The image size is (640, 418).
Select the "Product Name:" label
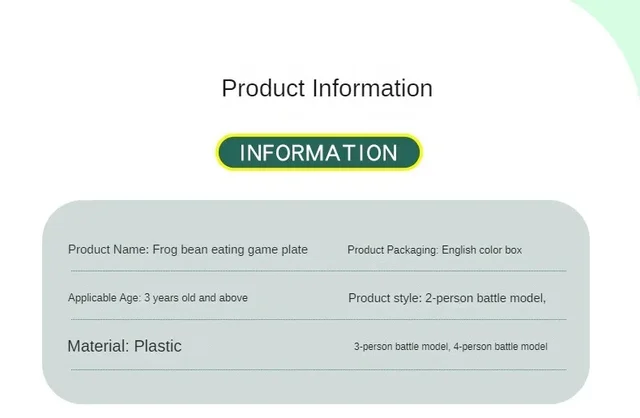point(108,249)
